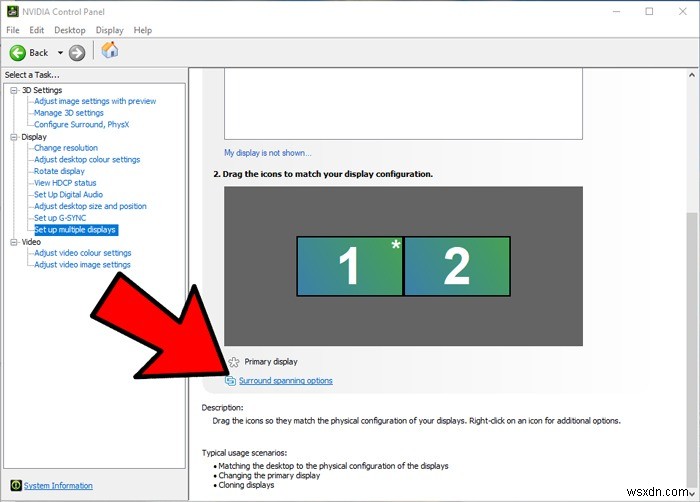This screenshot has height=502, width=700.
Task: Click the Surround spanning options link
Action: click(286, 381)
